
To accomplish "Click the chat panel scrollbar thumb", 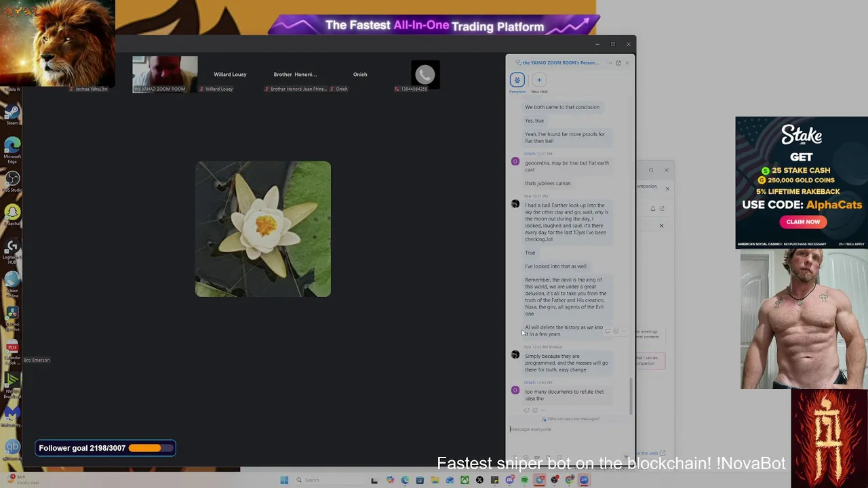I will tap(632, 395).
